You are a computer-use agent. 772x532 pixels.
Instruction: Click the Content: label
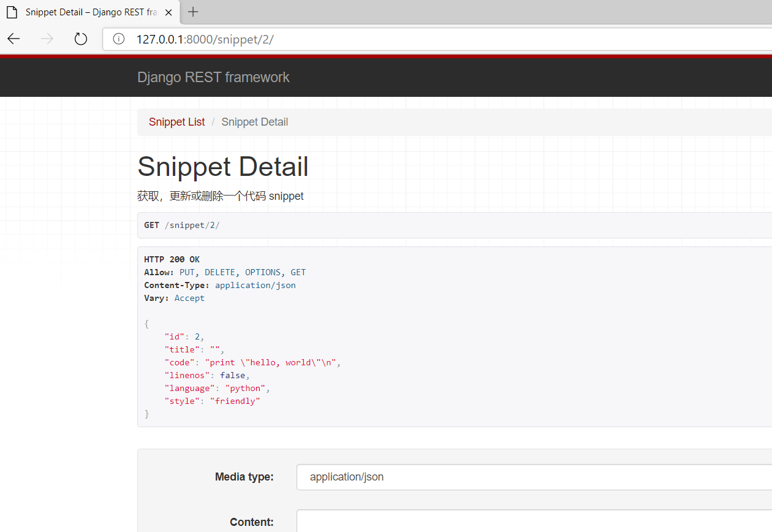(252, 522)
